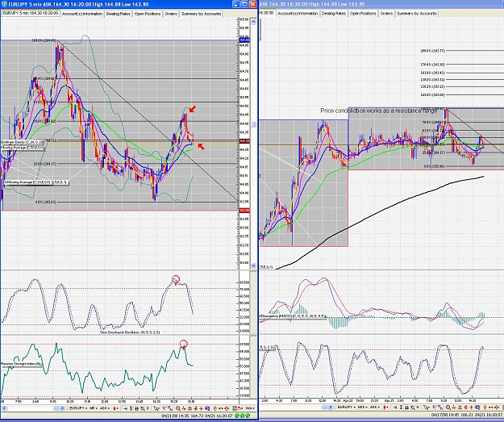Click the zoom magnifier icon in left toolbar
The height and width of the screenshot is (422, 504).
pos(177,408)
